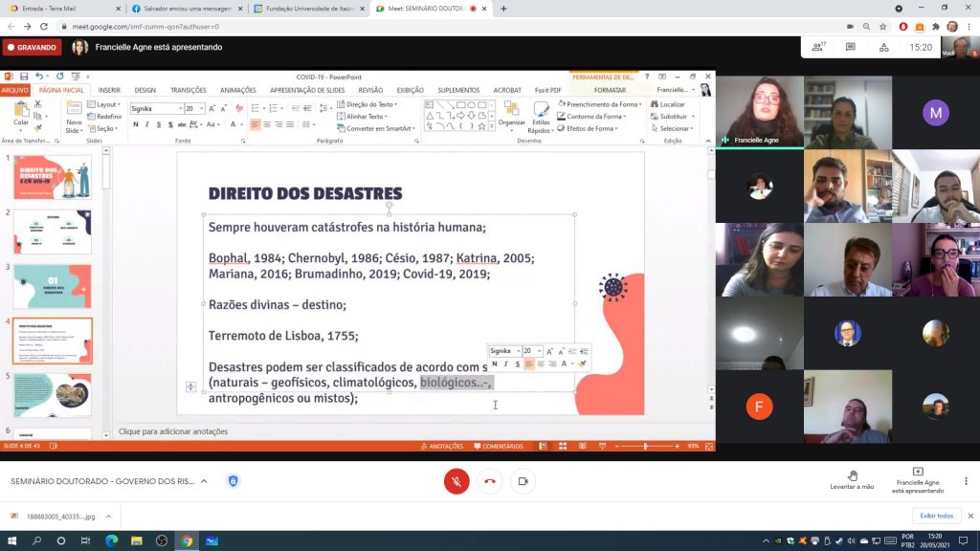
Task: Open the Meet chat panel icon
Action: click(850, 47)
